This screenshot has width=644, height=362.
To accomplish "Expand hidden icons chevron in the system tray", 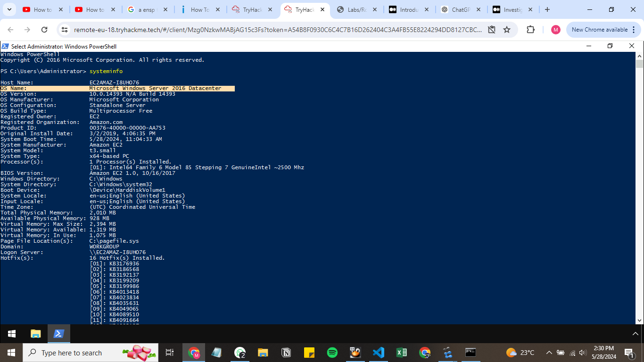I will (549, 353).
